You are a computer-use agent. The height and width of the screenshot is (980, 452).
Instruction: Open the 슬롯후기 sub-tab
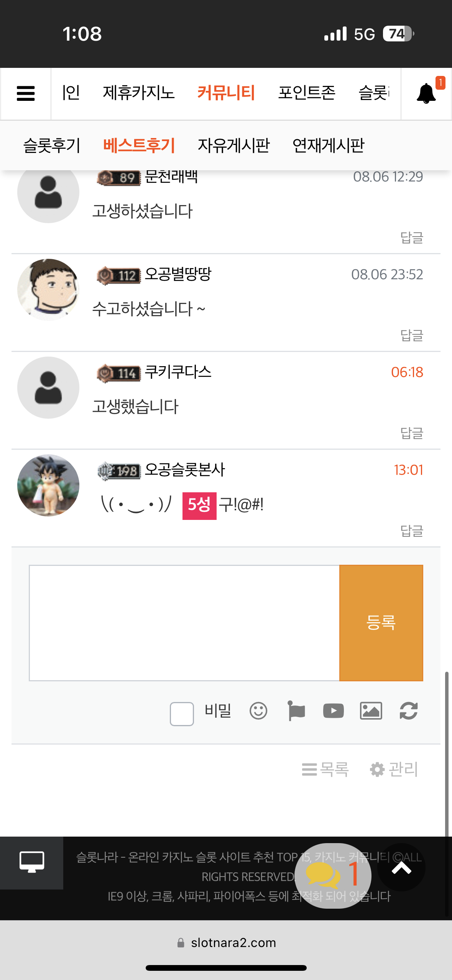(x=52, y=146)
